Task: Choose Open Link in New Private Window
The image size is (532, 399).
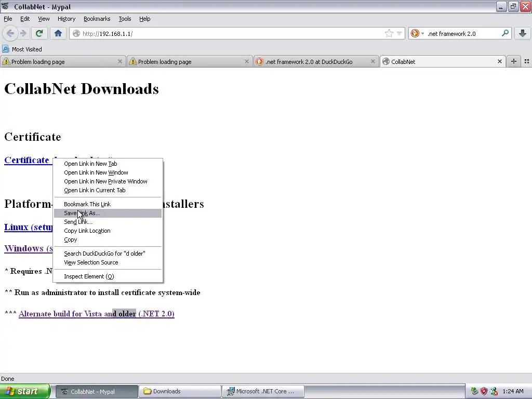Action: 108,181
